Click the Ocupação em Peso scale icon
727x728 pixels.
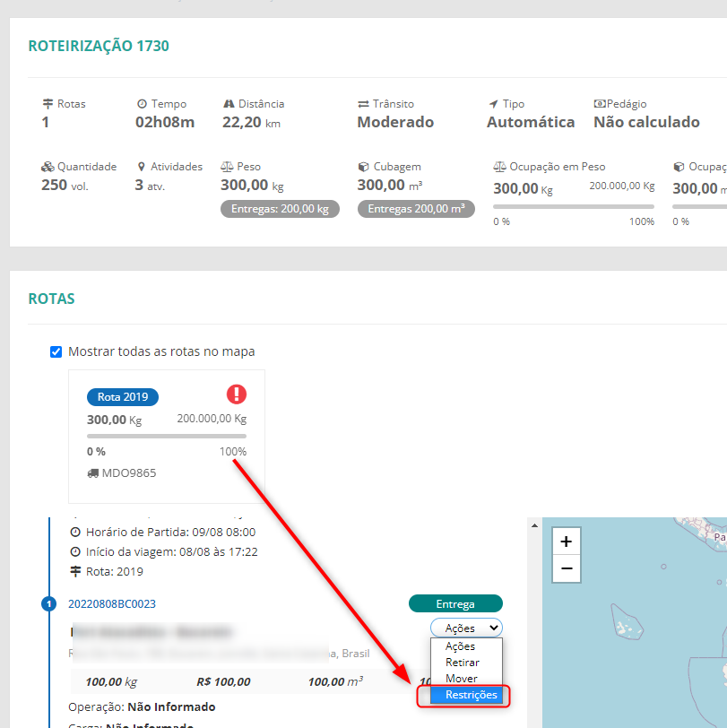tap(499, 166)
